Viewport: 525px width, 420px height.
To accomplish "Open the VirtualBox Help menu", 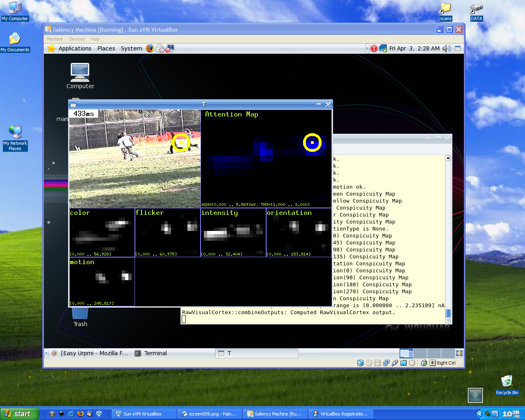I will (x=95, y=39).
